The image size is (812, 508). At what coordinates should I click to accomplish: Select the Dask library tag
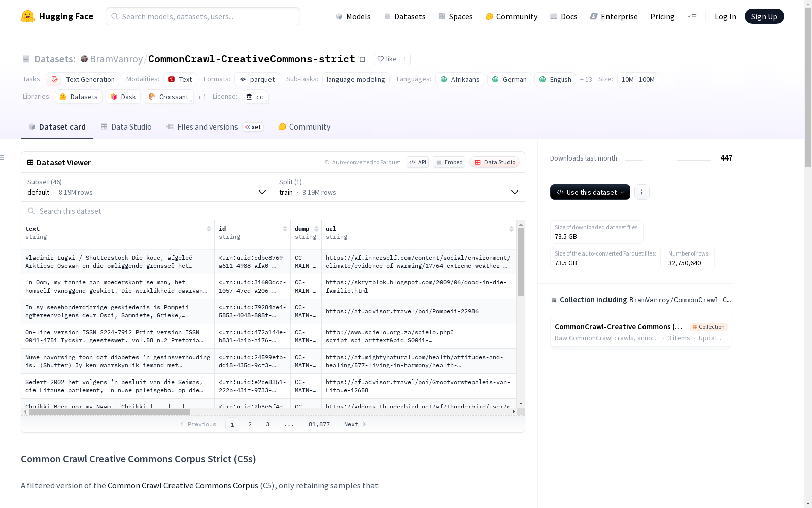pos(123,97)
